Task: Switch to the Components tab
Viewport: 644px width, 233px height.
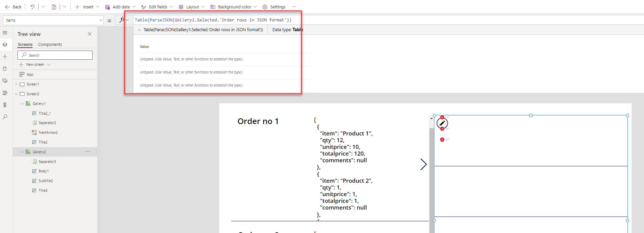Action: [x=50, y=44]
